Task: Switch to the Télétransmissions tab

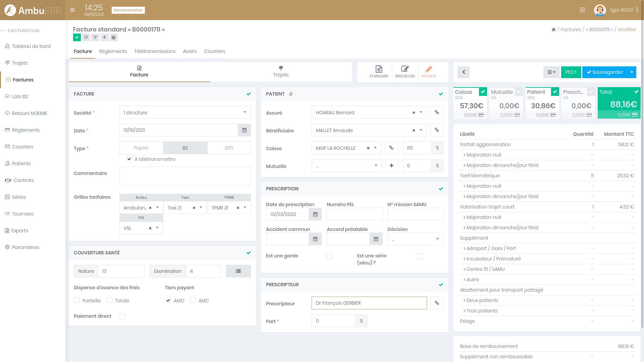Action: tap(155, 51)
